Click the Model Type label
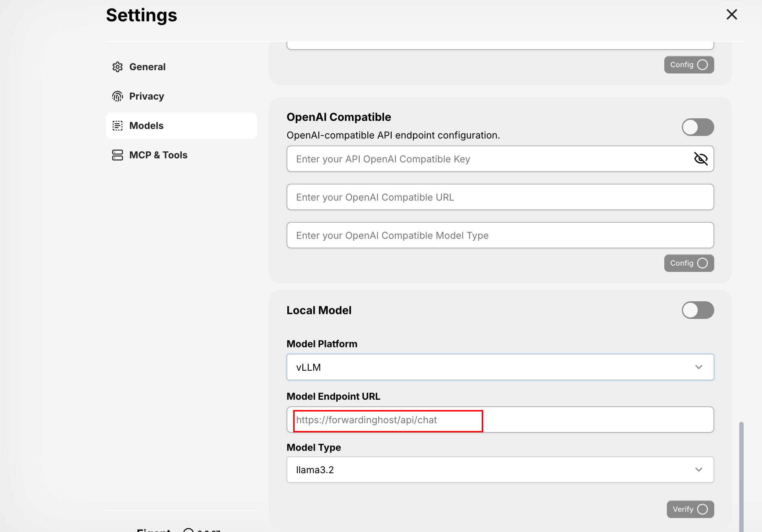 [x=314, y=447]
